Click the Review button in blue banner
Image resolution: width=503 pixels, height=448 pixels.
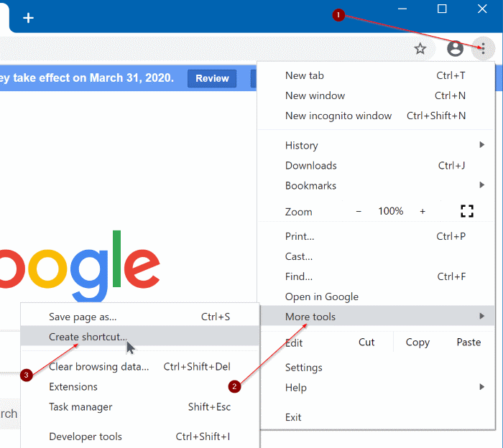212,78
